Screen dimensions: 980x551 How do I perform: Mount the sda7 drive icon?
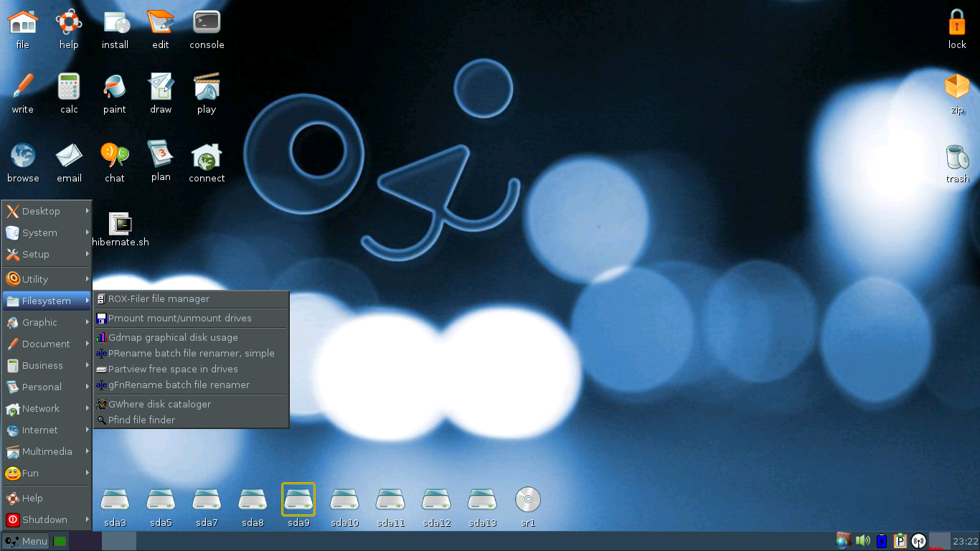pyautogui.click(x=207, y=499)
